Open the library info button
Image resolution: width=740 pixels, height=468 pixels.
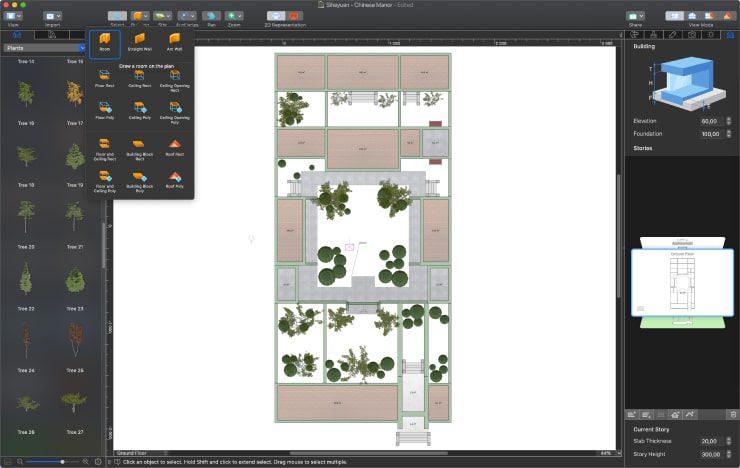(98, 462)
